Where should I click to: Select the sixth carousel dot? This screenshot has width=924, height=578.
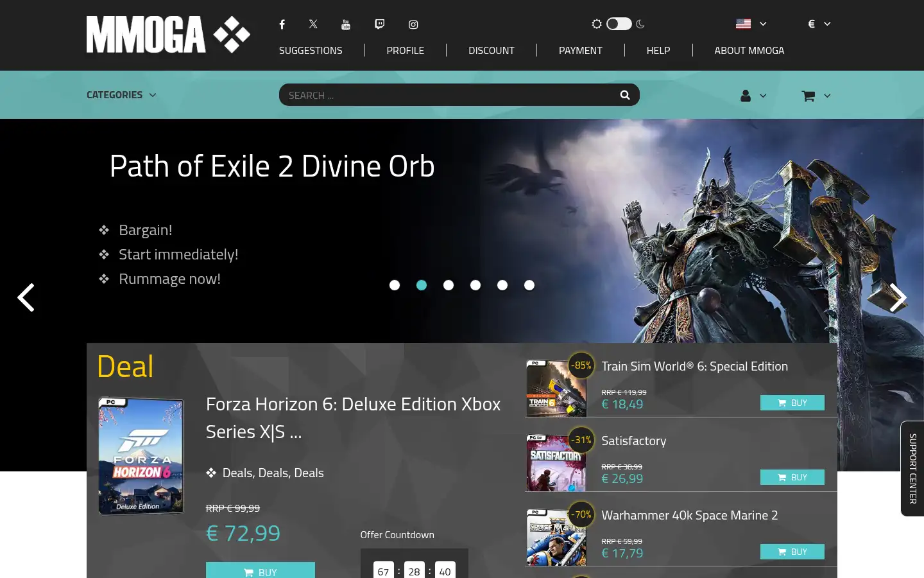click(529, 285)
